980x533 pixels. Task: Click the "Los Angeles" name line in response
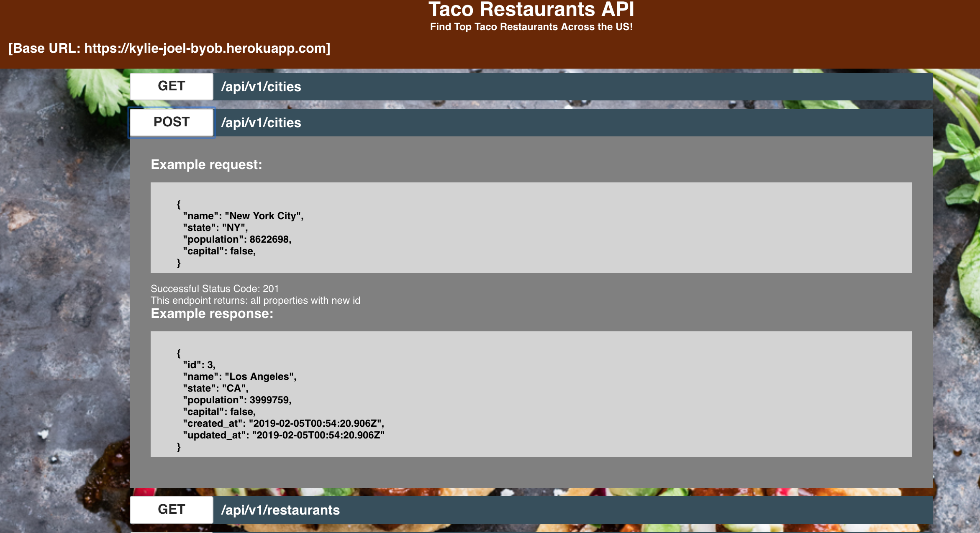(239, 377)
